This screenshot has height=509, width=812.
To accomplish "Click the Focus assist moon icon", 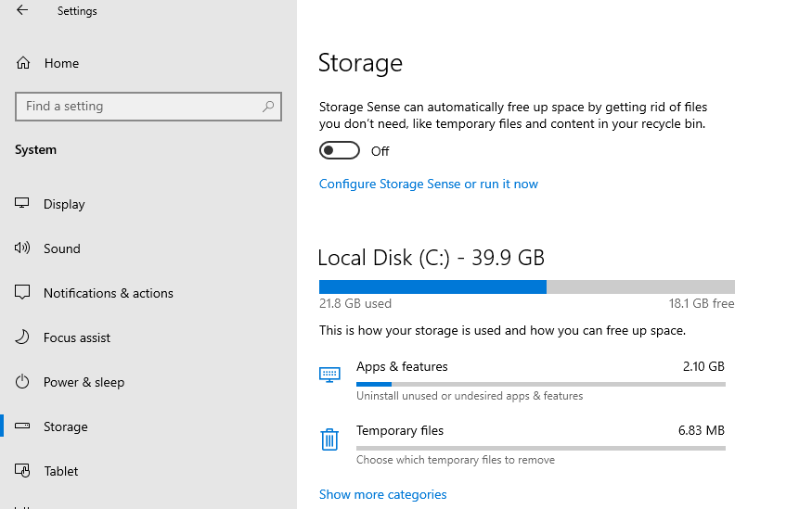I will click(x=23, y=337).
